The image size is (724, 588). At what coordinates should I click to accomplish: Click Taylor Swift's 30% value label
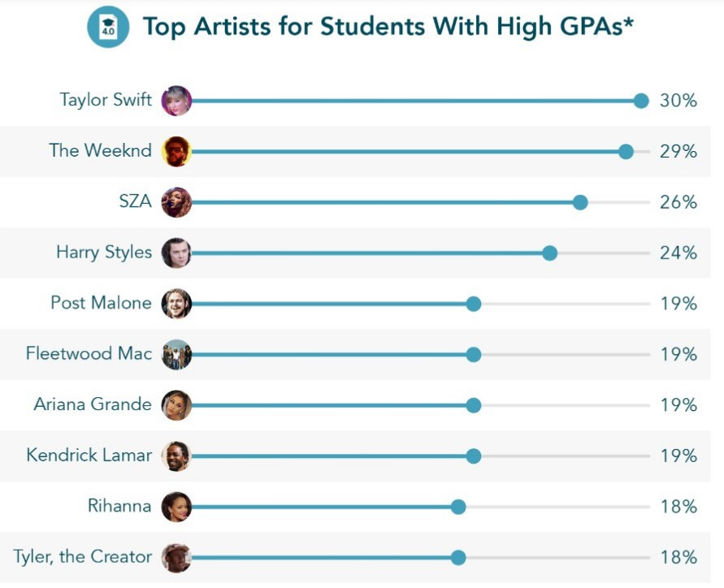[x=678, y=101]
